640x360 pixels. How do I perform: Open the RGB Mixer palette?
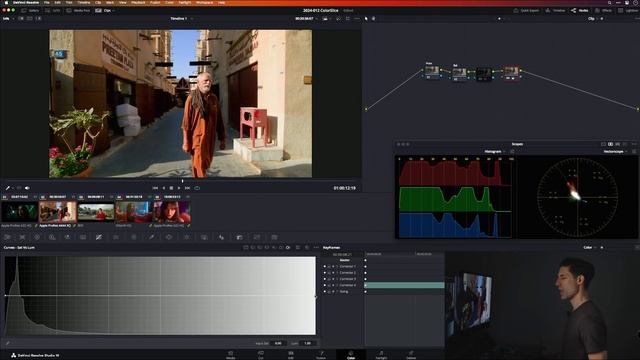click(x=67, y=237)
